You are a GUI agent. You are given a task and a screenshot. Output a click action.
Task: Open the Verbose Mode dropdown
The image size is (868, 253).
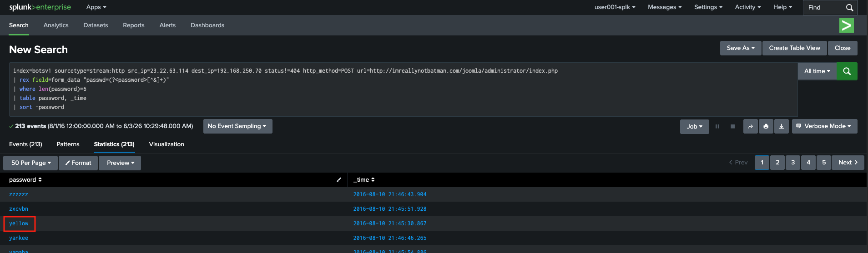(824, 126)
